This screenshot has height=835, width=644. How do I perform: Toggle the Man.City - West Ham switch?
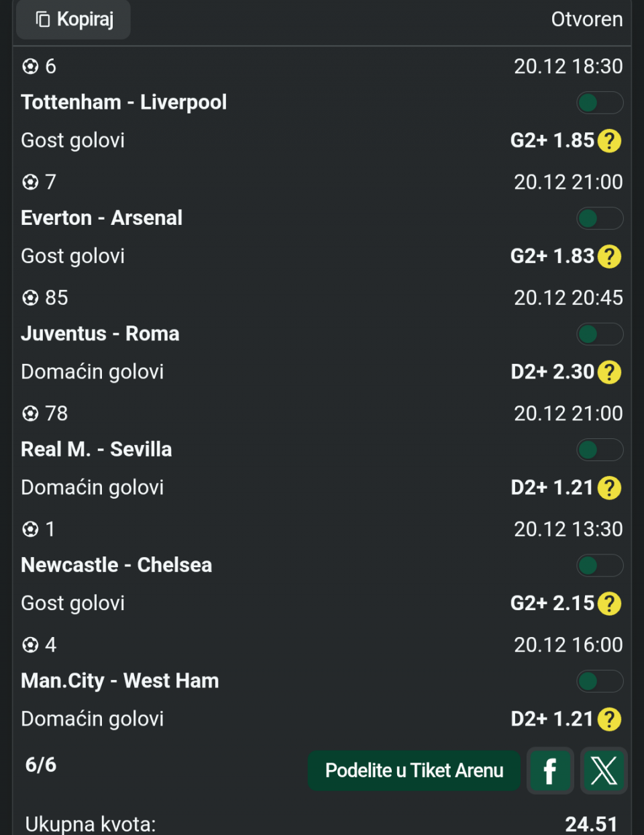pyautogui.click(x=599, y=681)
